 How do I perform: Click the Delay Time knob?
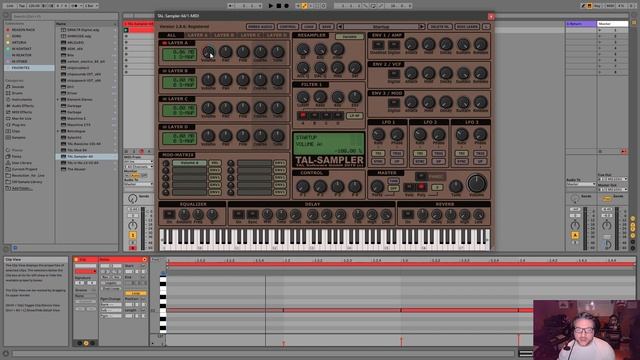point(281,214)
